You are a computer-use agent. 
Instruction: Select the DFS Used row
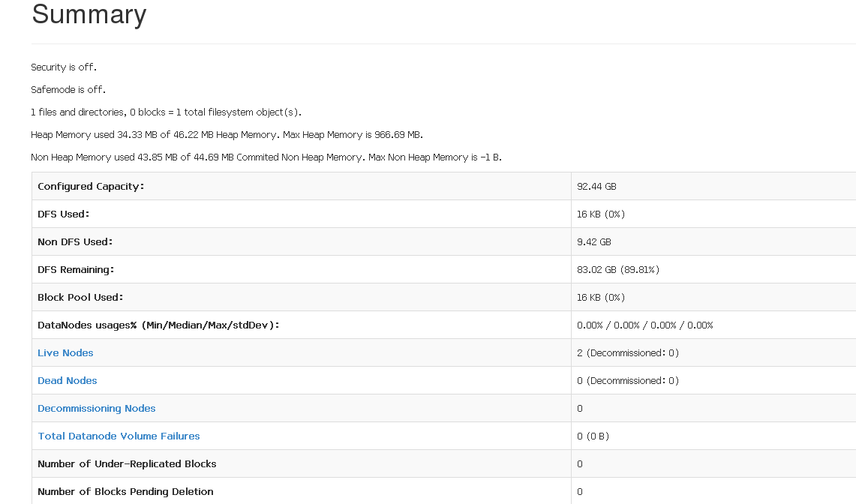coord(62,214)
